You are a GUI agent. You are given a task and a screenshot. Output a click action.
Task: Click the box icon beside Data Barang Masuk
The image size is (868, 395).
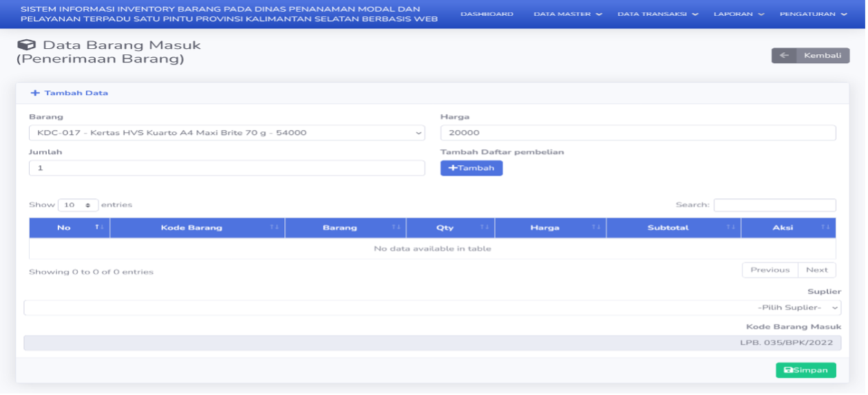click(26, 45)
